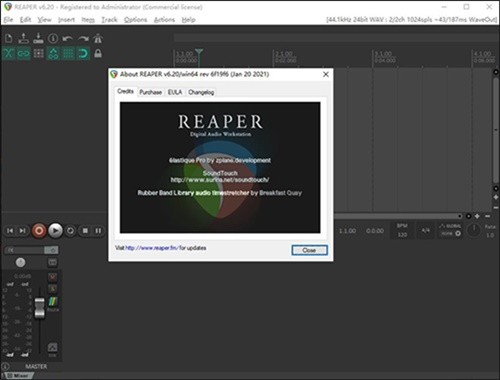Open the Insert menu
This screenshot has width=500, height=380.
[66, 20]
